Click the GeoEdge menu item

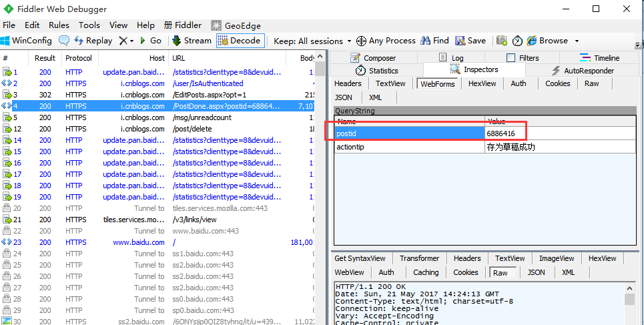[236, 25]
